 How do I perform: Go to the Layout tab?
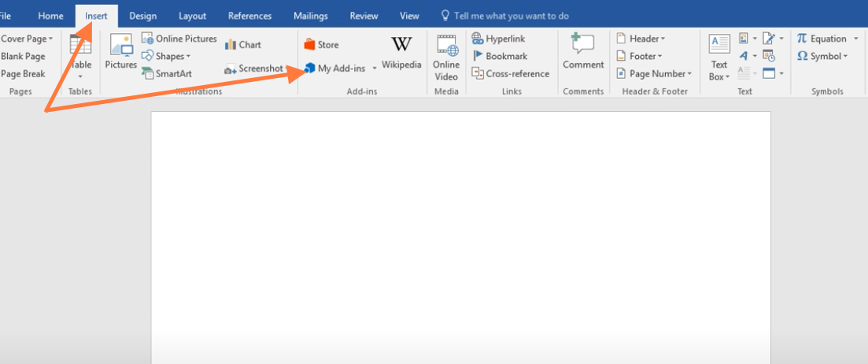(192, 16)
